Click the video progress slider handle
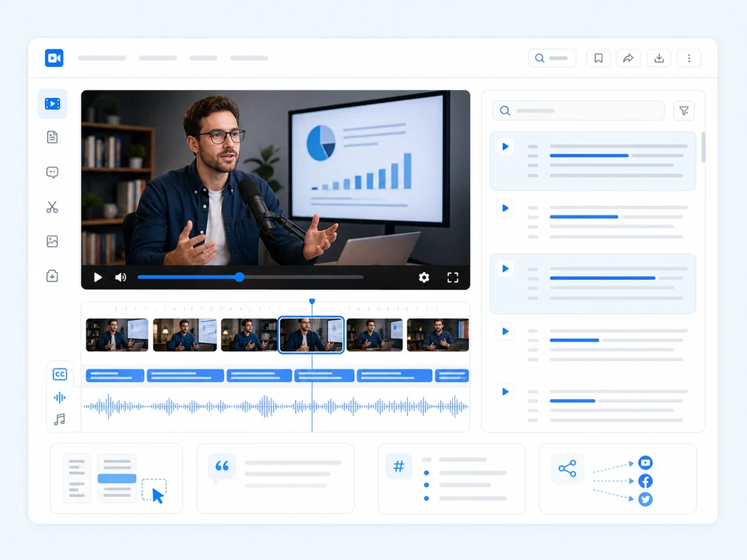This screenshot has height=560, width=747. tap(240, 277)
